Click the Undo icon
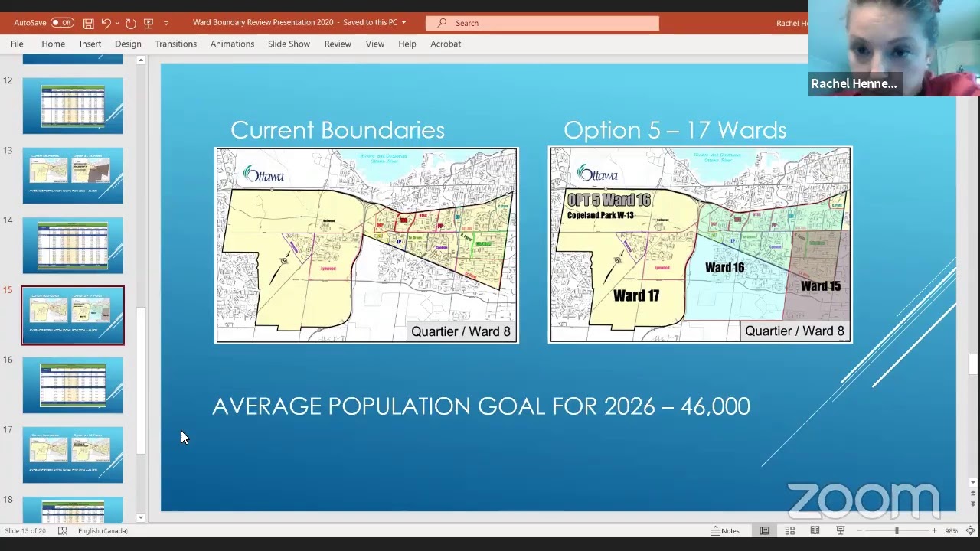The width and height of the screenshot is (980, 551). coord(106,23)
